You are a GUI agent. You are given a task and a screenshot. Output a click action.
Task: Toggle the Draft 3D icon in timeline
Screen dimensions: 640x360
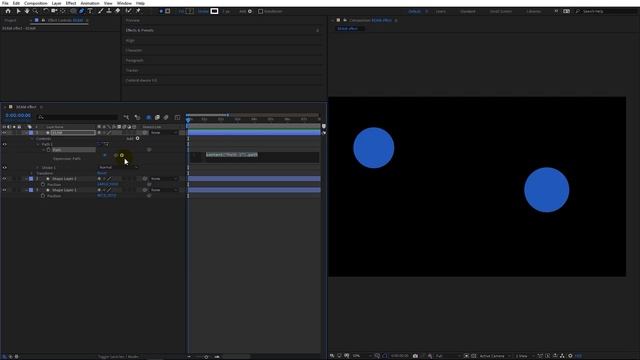[137, 118]
